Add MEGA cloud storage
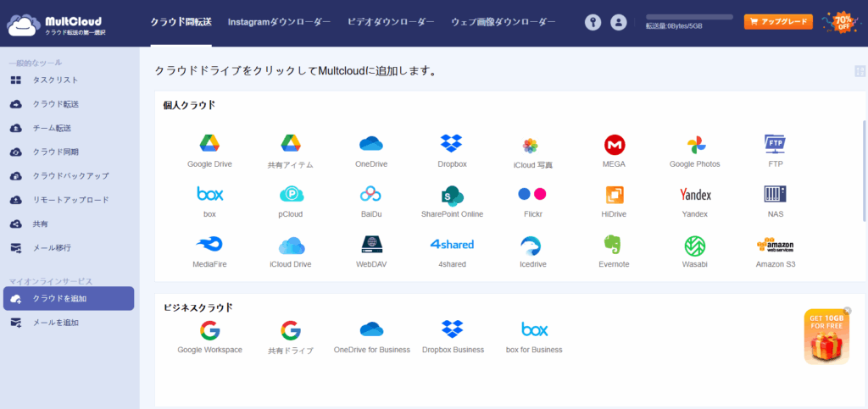The height and width of the screenshot is (409, 868). pos(614,145)
